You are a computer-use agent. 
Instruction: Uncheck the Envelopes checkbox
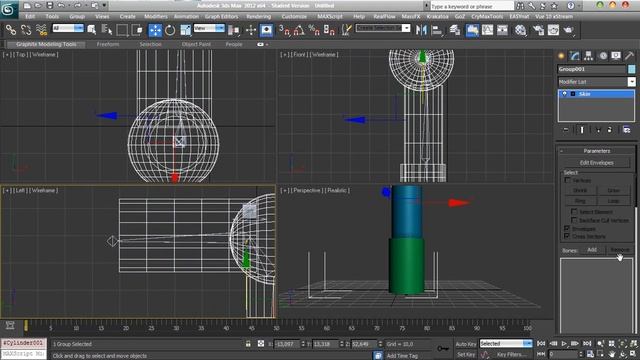567,228
